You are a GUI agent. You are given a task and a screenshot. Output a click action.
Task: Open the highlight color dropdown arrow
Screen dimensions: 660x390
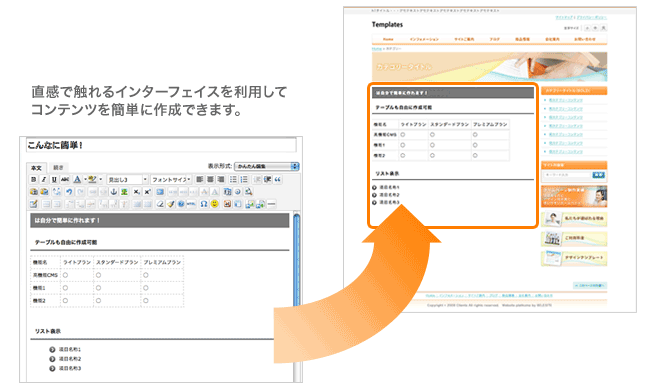coord(101,179)
